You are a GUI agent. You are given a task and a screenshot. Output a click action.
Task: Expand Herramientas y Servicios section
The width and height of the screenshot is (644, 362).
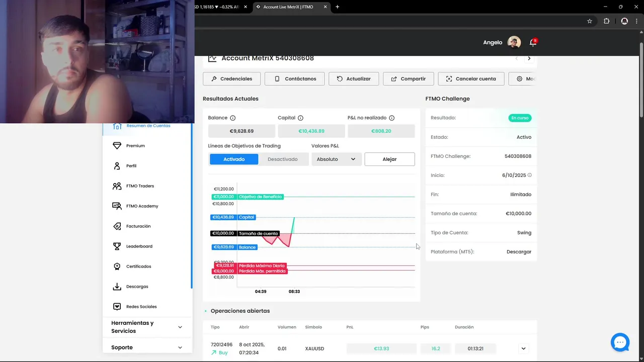[147, 327]
